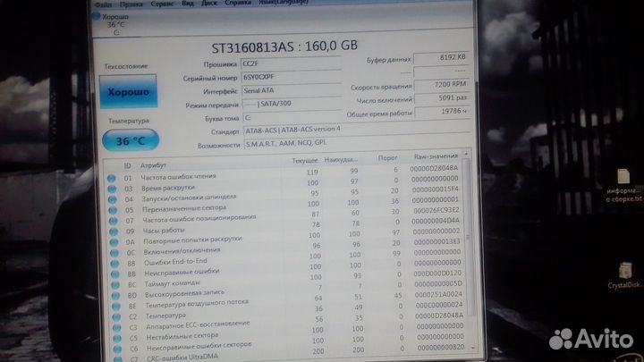Click status circle for Высокоуровневая запись
Image resolution: width=644 pixels, height=362 pixels.
tap(115, 296)
